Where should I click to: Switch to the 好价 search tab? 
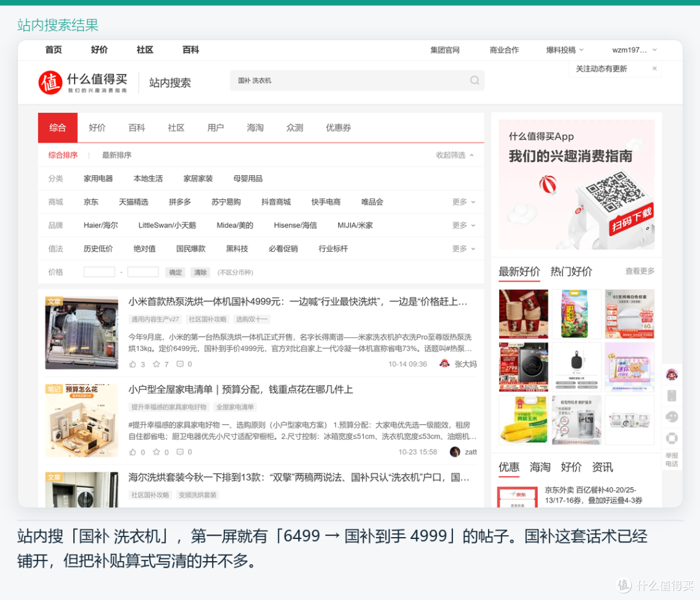97,128
